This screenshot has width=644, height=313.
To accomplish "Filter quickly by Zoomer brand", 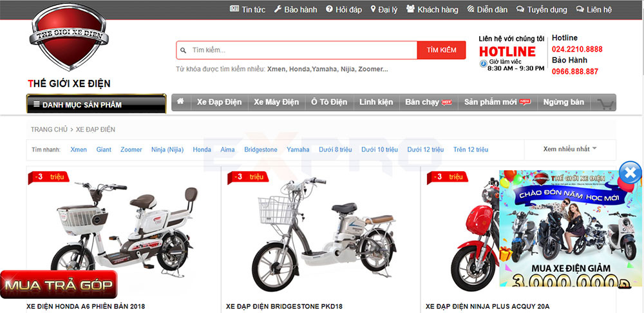I will coord(131,149).
